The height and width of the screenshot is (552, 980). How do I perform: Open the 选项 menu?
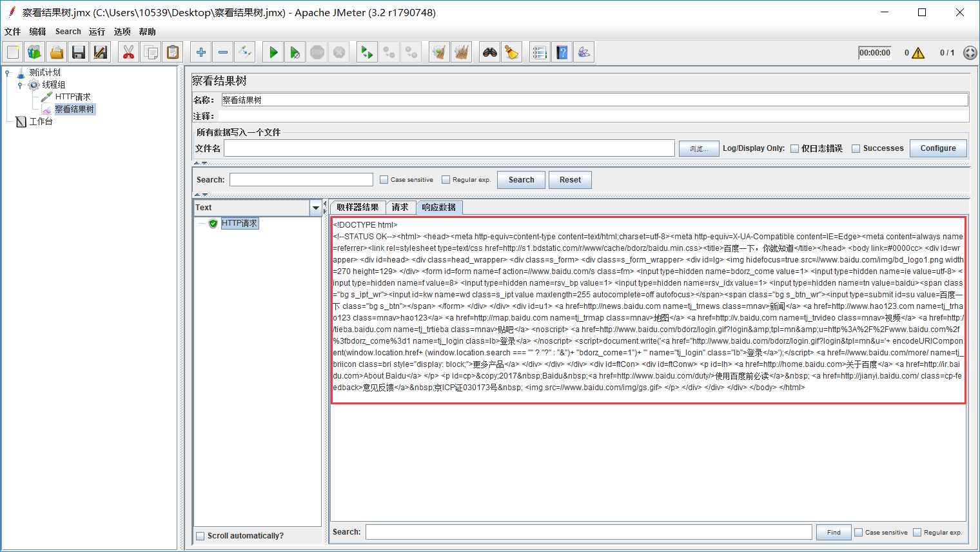tap(122, 32)
